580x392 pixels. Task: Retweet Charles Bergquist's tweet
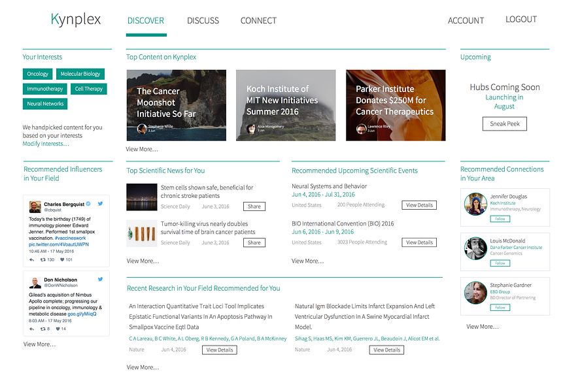tap(43, 260)
